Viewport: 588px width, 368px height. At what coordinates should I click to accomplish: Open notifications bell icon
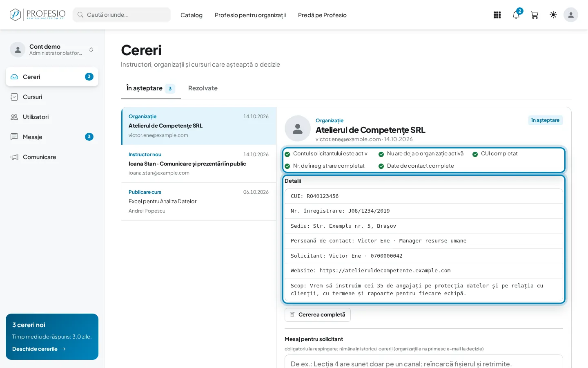click(x=516, y=15)
